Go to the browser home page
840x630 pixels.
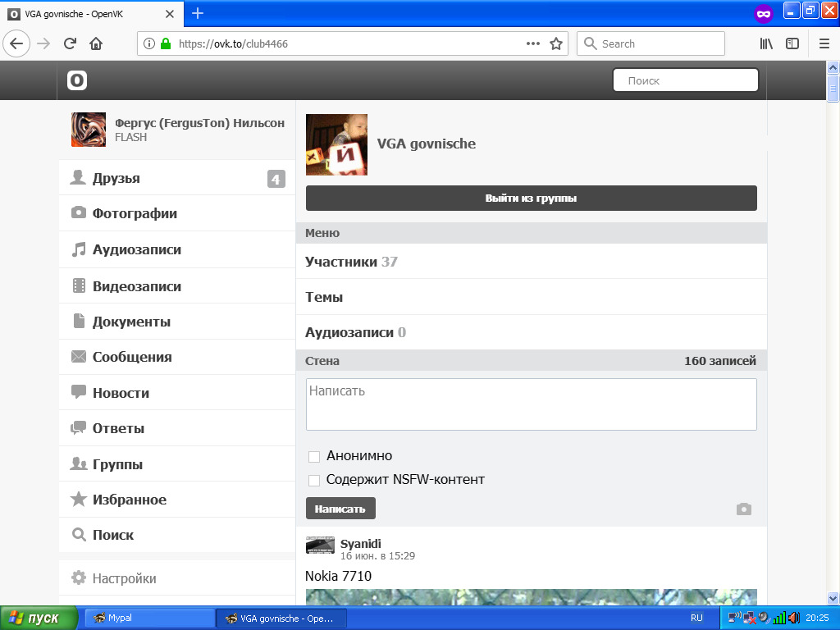[96, 43]
